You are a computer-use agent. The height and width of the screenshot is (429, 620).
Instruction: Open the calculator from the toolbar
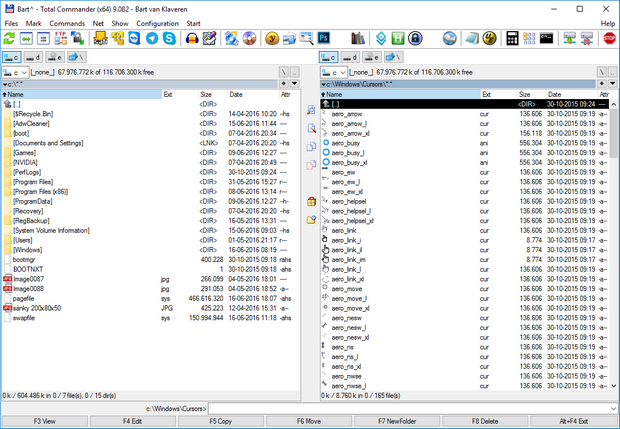pyautogui.click(x=512, y=38)
